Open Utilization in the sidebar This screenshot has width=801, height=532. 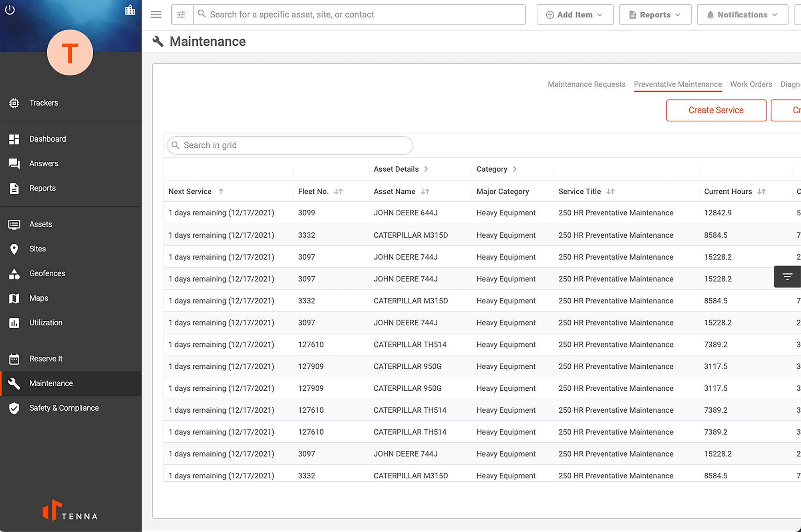click(x=46, y=323)
